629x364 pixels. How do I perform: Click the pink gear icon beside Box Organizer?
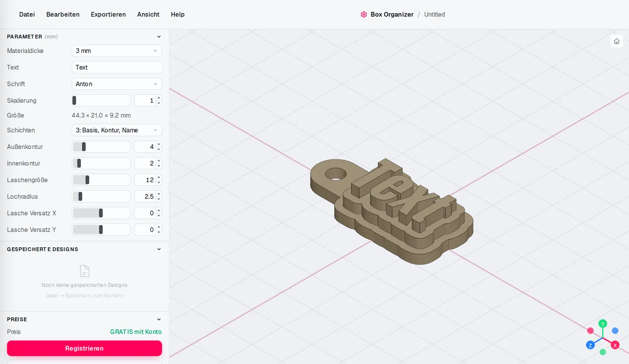coord(364,14)
